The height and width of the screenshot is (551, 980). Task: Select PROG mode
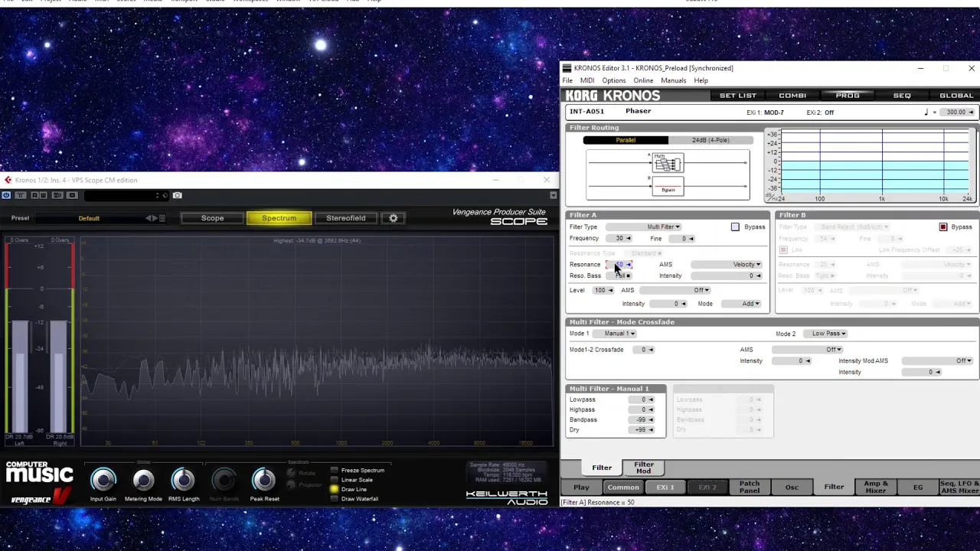coord(848,96)
